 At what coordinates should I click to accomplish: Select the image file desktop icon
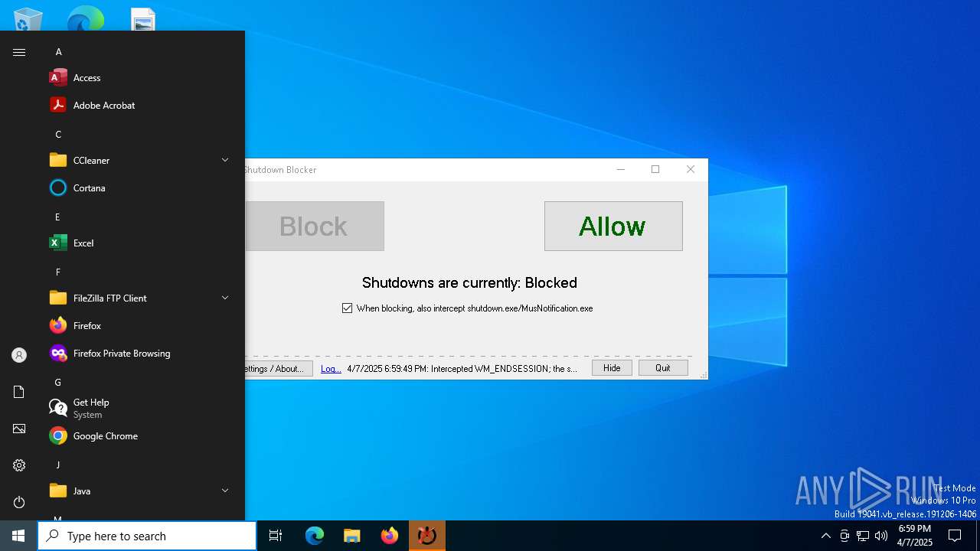(x=143, y=19)
